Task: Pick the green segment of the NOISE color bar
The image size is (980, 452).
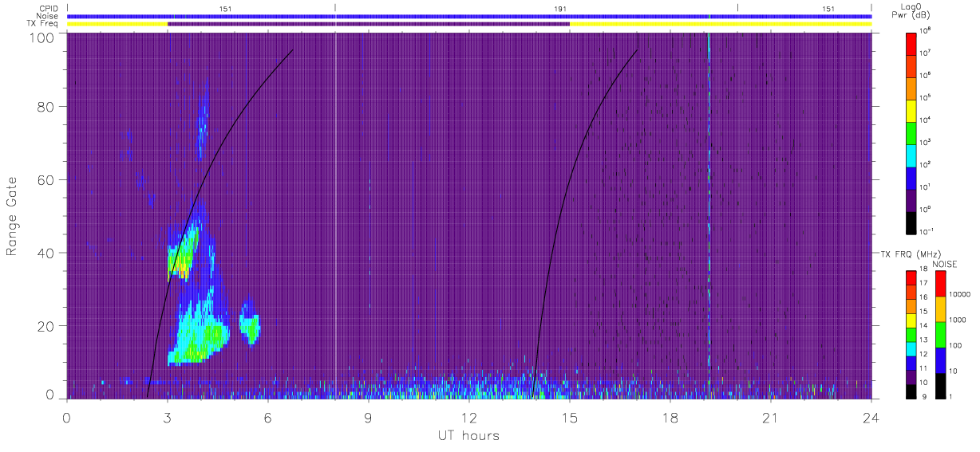Action: (x=940, y=333)
